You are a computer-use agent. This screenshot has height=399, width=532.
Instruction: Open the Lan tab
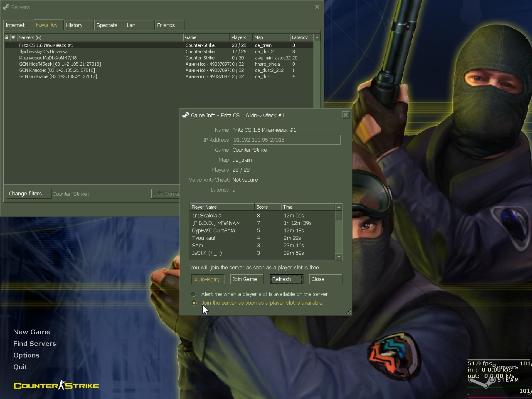click(139, 25)
